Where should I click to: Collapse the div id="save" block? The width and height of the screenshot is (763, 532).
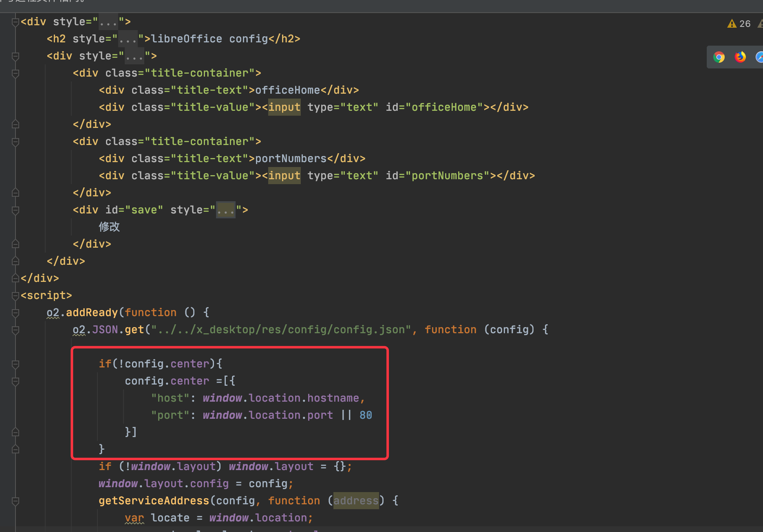pyautogui.click(x=15, y=210)
